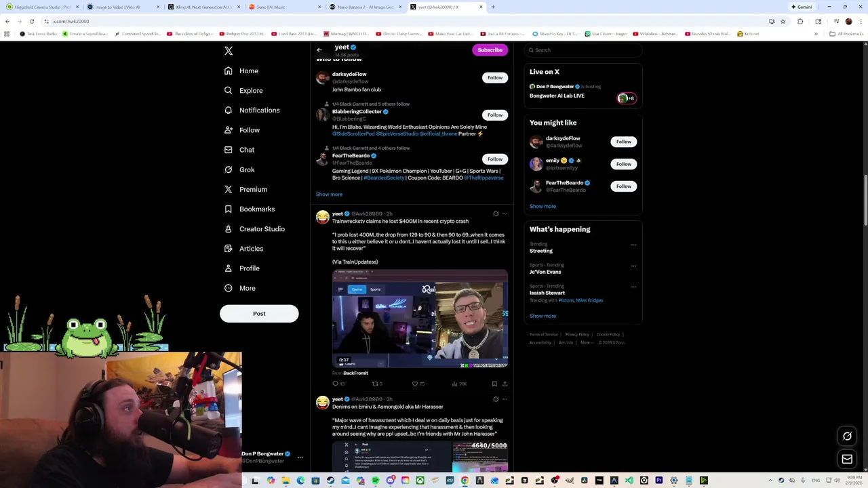Follow FearTheBeardo in You might like

coord(624,186)
